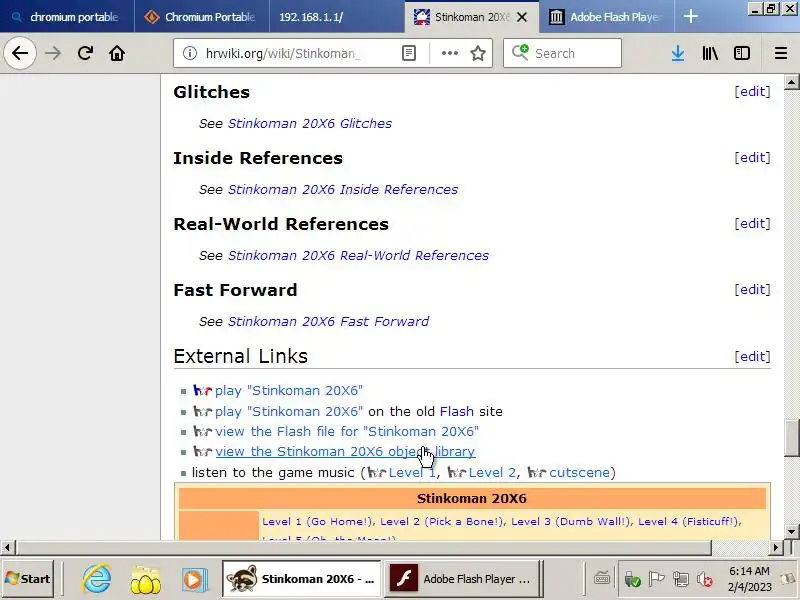Click the vertical scrollbar thumb
The image size is (800, 600).
pos(791,438)
